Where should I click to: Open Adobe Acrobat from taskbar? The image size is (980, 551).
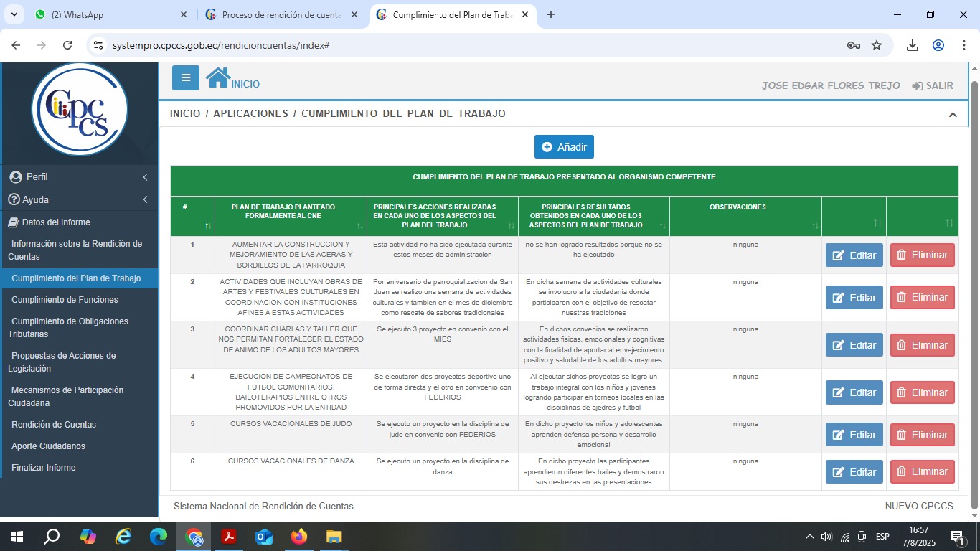(x=229, y=536)
